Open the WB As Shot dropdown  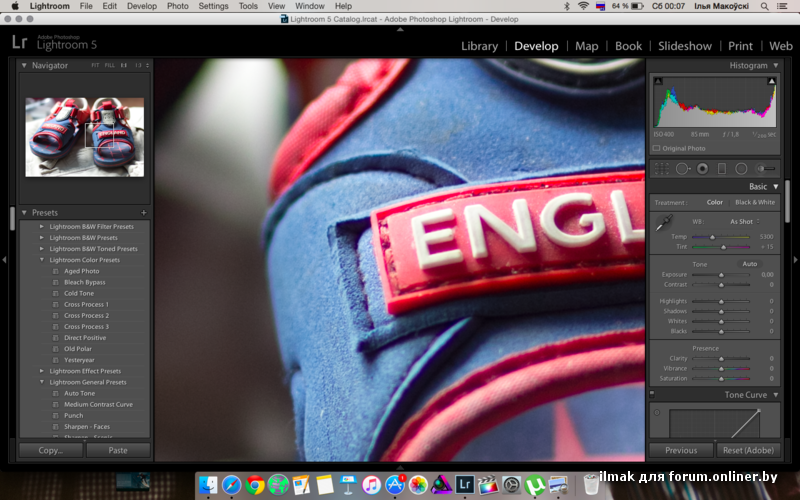[x=744, y=221]
